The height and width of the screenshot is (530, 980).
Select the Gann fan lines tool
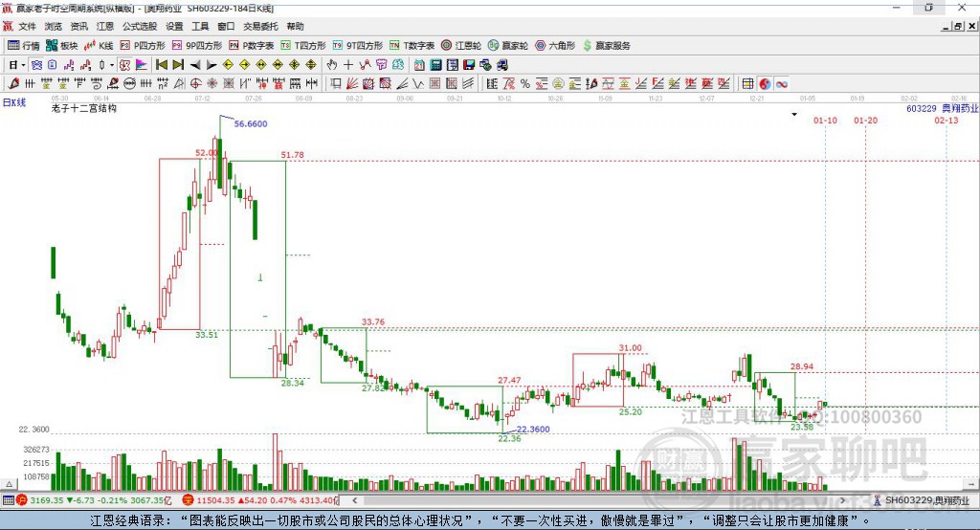(352, 84)
